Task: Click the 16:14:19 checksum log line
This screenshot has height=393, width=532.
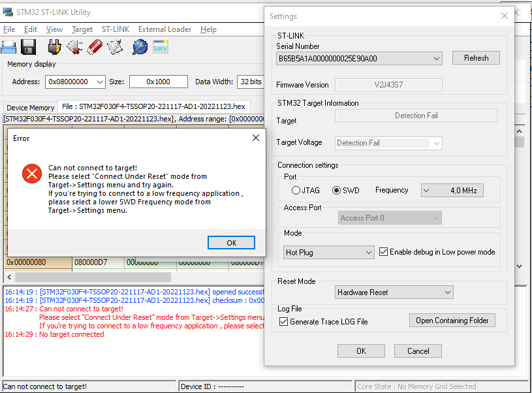Action: click(134, 300)
